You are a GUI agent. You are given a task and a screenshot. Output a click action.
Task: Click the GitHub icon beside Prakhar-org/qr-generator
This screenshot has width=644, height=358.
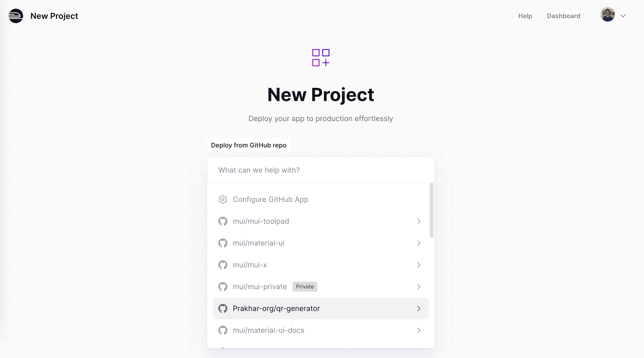click(x=223, y=308)
